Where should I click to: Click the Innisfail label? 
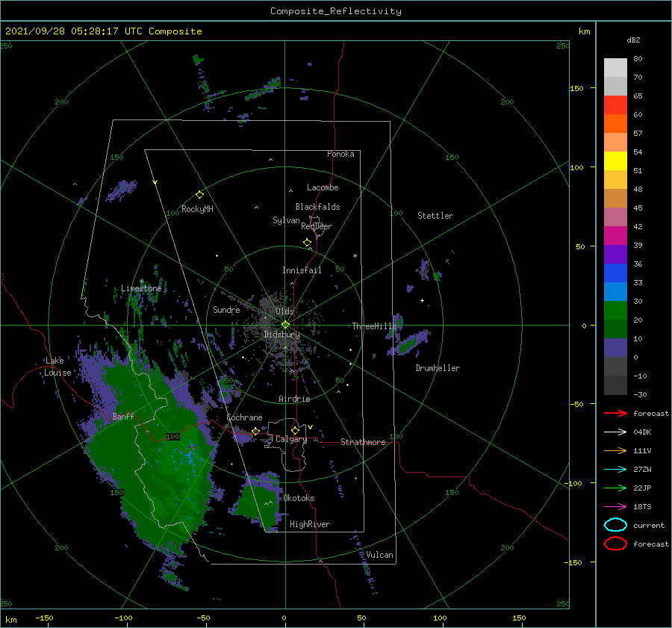tap(302, 270)
